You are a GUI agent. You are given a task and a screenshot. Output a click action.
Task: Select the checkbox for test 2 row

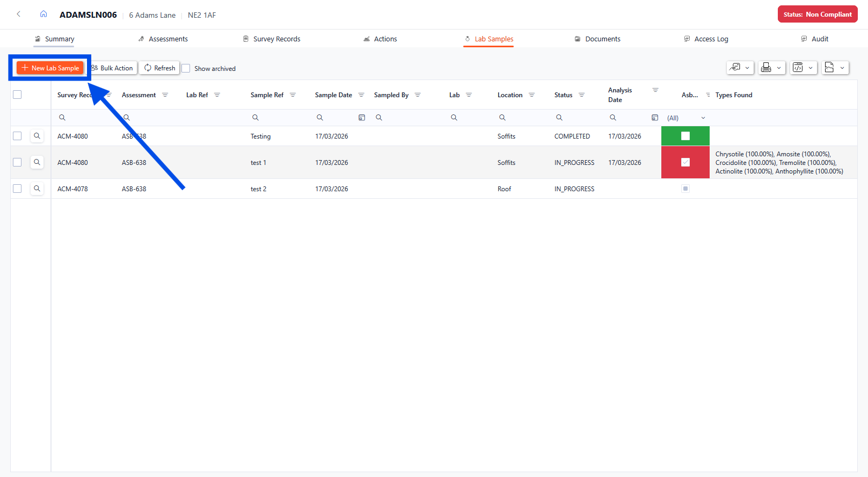[x=17, y=189]
